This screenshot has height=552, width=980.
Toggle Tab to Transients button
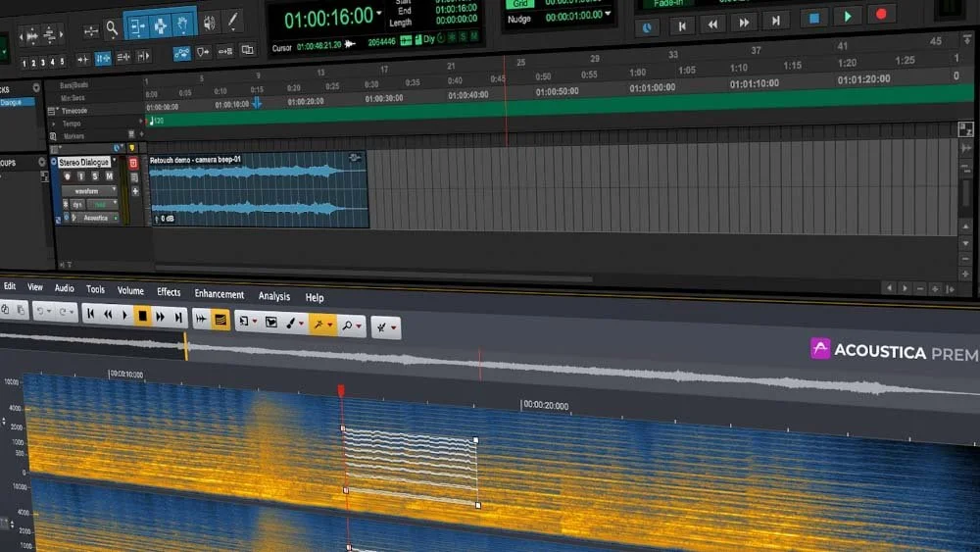(82, 60)
